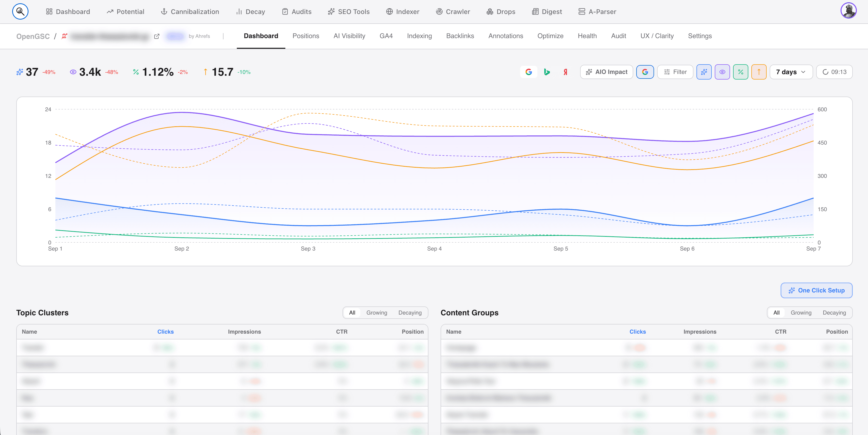The height and width of the screenshot is (435, 868).
Task: Toggle impressions eye metric on chart
Action: (x=722, y=72)
